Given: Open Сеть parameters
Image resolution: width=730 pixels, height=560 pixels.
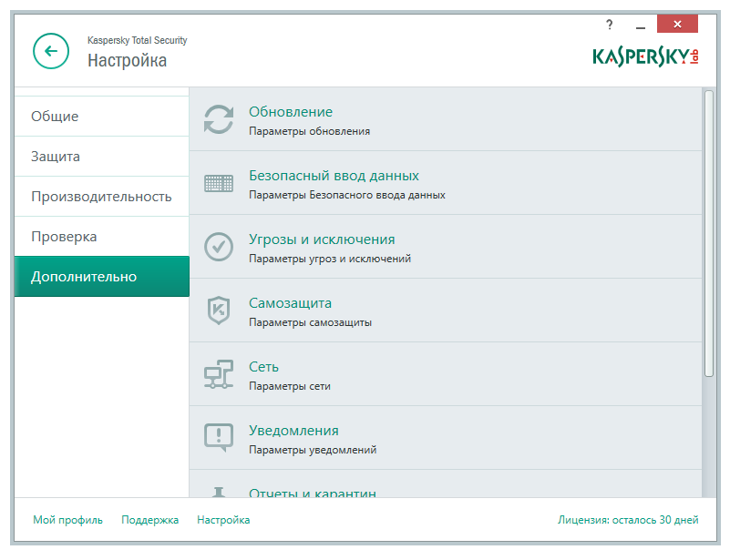Looking at the screenshot, I should [x=263, y=367].
